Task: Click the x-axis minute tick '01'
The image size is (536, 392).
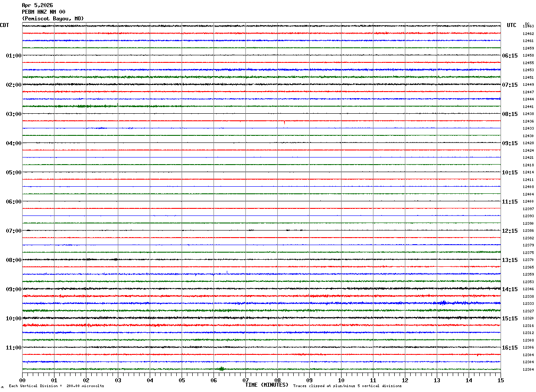Action: click(x=54, y=380)
